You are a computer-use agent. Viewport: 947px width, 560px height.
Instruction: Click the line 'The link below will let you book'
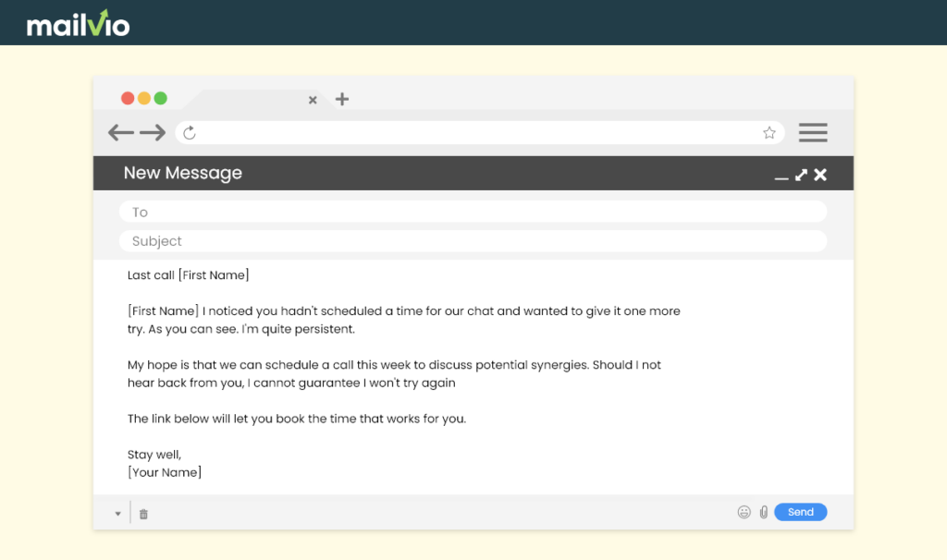coord(297,419)
